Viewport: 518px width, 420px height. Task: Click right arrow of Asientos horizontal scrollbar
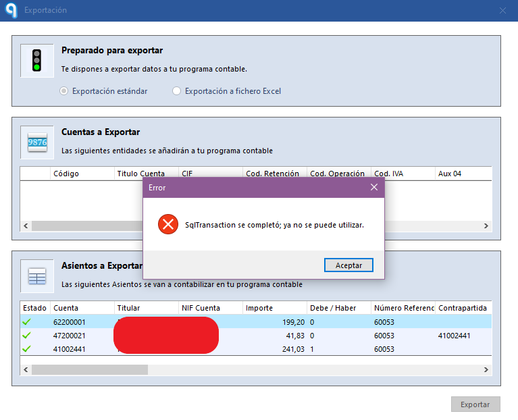point(486,369)
